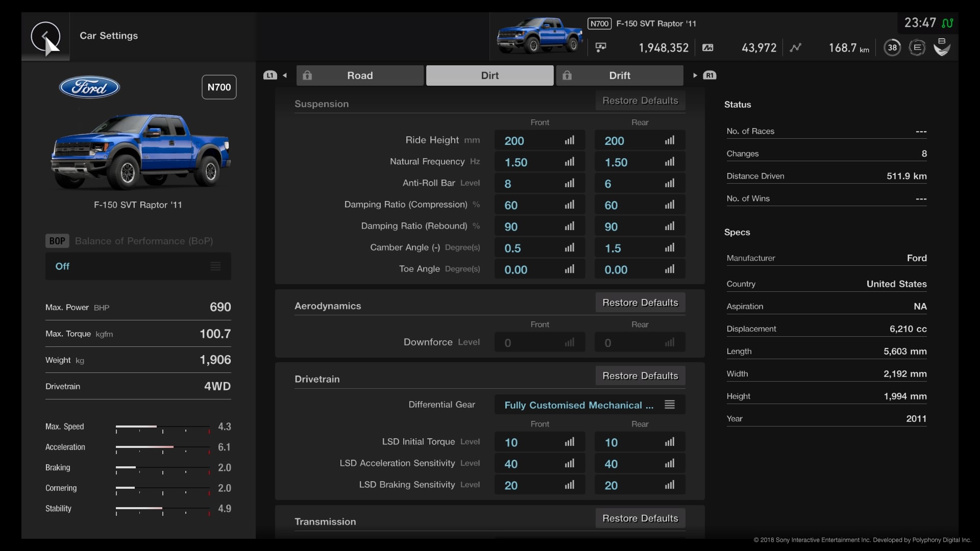This screenshot has height=551, width=980.
Task: Adjust rear Damping Ratio Rebound 90
Action: click(640, 227)
